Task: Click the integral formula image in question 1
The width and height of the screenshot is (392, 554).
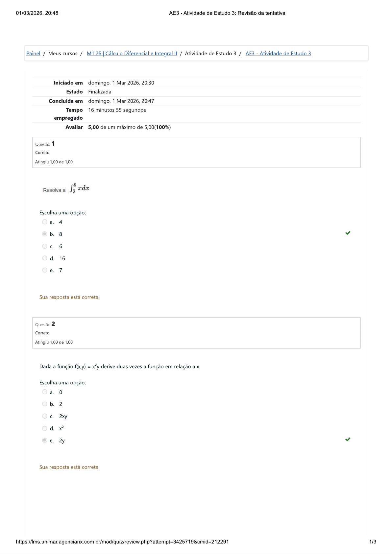Action: (79, 188)
